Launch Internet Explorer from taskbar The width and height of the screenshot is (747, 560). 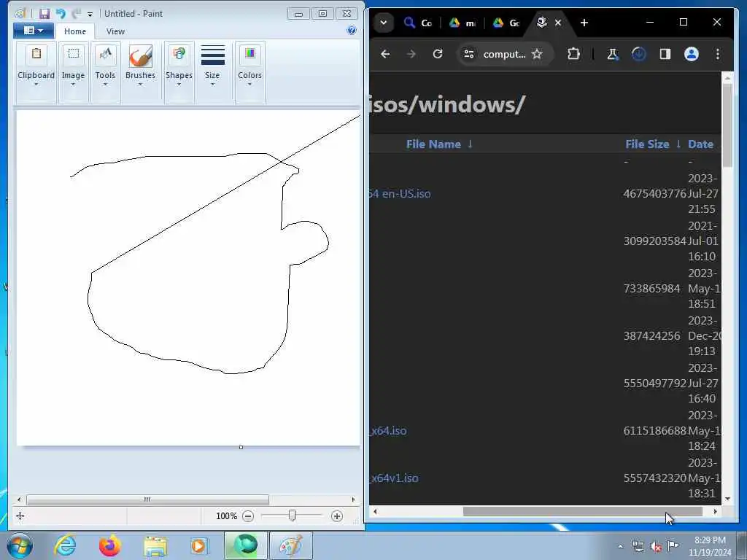pyautogui.click(x=65, y=545)
